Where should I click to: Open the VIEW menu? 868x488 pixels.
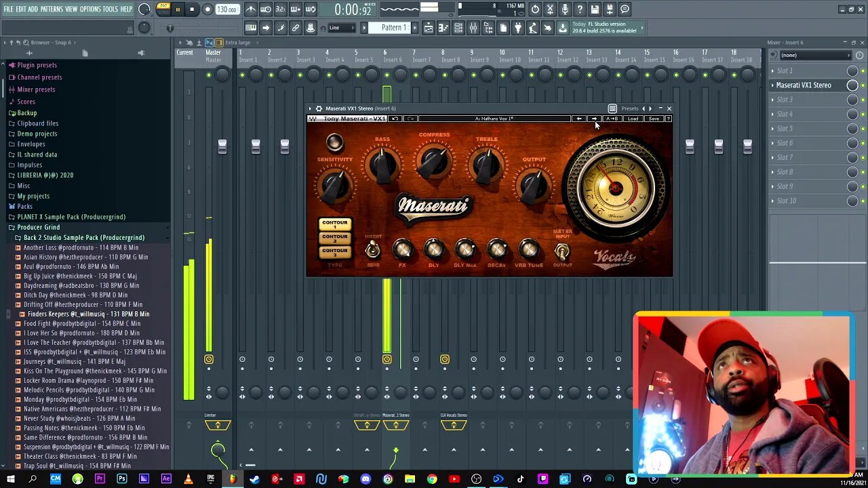click(x=71, y=9)
